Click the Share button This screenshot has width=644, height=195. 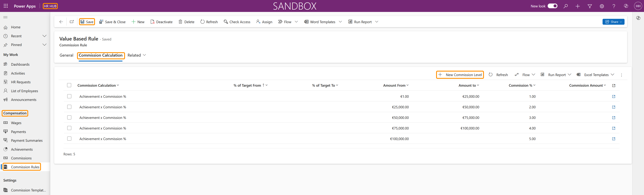(613, 22)
